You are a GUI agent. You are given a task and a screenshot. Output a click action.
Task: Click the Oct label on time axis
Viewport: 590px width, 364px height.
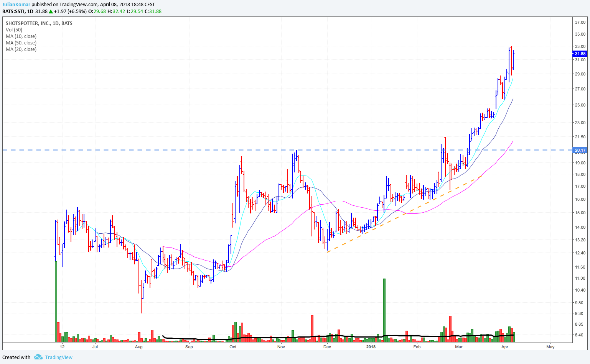(232, 347)
